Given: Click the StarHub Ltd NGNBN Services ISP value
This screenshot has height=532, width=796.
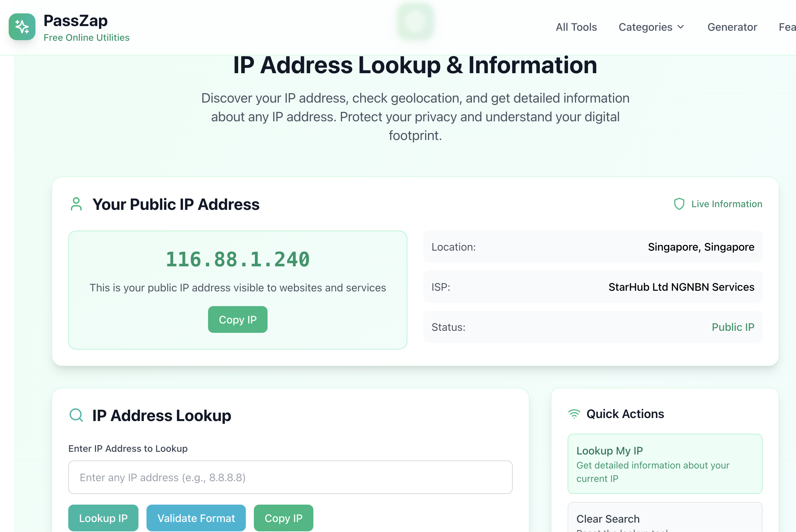Looking at the screenshot, I should click(x=681, y=287).
